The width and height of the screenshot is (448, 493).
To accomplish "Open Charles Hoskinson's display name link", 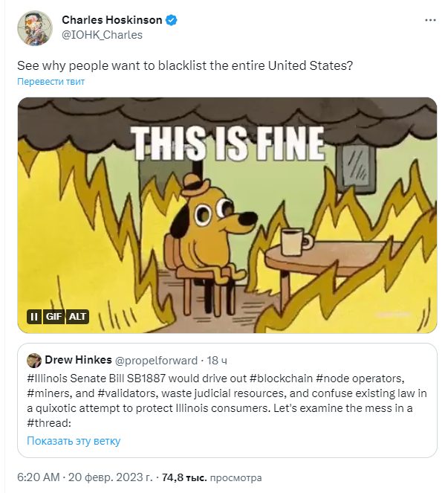I will 112,20.
